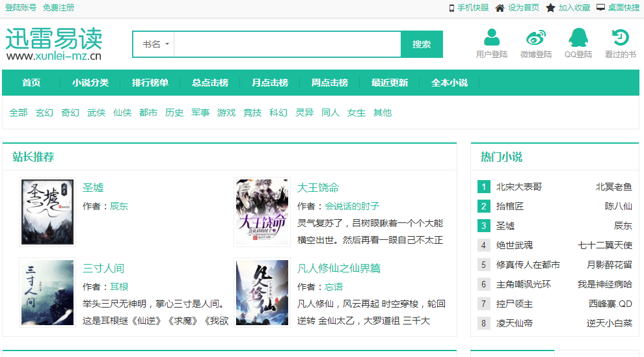The height and width of the screenshot is (357, 644).
Task: Open the 小说分类 navigation tab
Action: click(x=90, y=83)
